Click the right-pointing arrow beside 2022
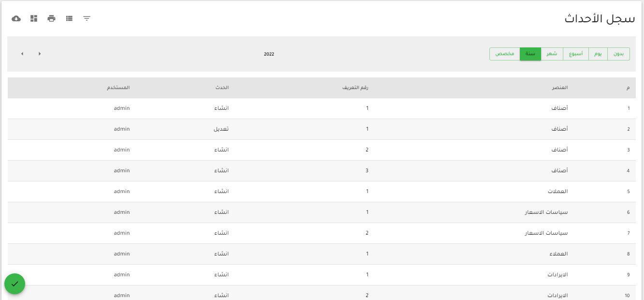644x300 pixels. point(40,54)
